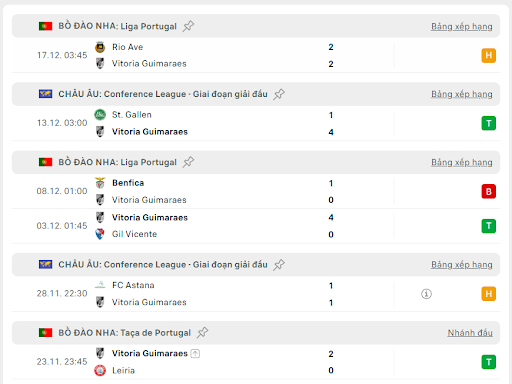
Task: Click the red B badge for Benfica match
Action: 488,191
